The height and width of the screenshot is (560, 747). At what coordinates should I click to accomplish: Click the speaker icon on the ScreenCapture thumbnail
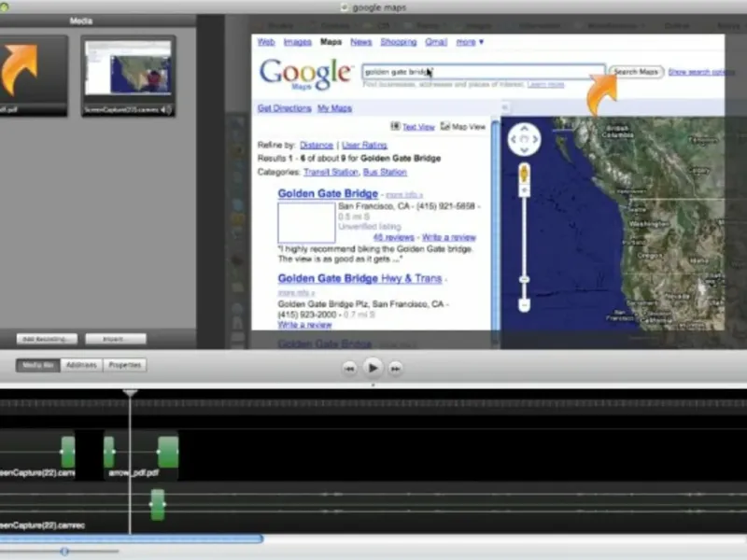[x=166, y=110]
